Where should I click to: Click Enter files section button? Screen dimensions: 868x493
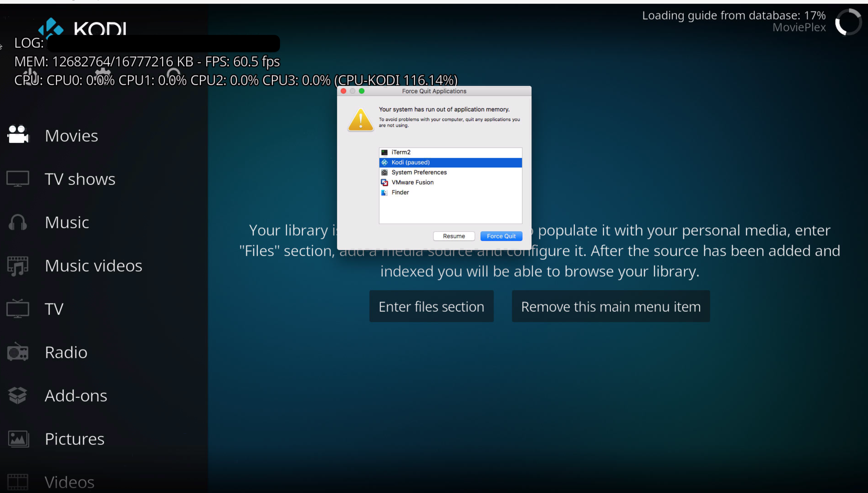[431, 306]
